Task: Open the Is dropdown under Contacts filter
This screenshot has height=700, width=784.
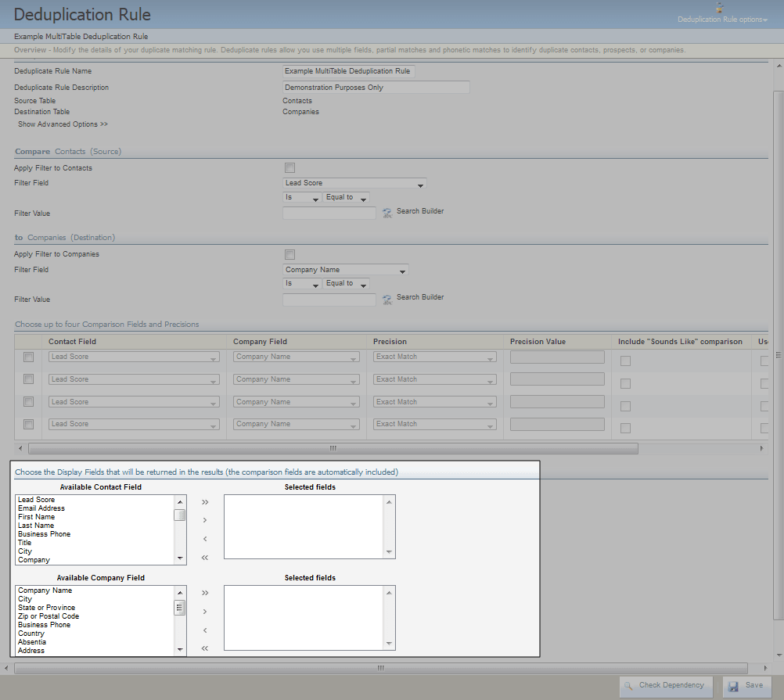Action: (301, 197)
